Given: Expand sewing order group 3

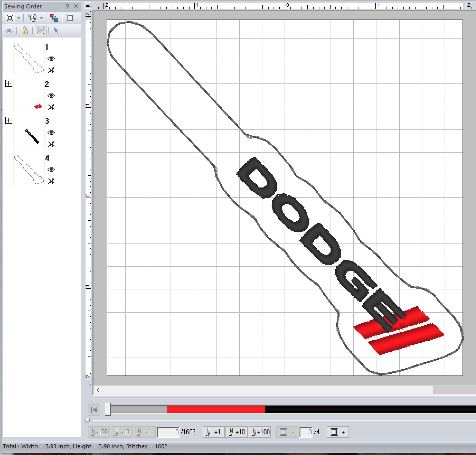Looking at the screenshot, I should click(9, 120).
